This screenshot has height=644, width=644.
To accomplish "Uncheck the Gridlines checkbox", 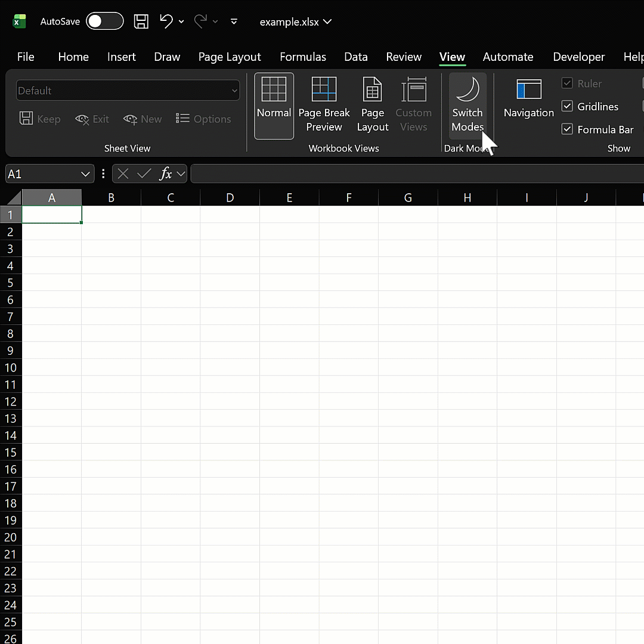I will pyautogui.click(x=567, y=106).
